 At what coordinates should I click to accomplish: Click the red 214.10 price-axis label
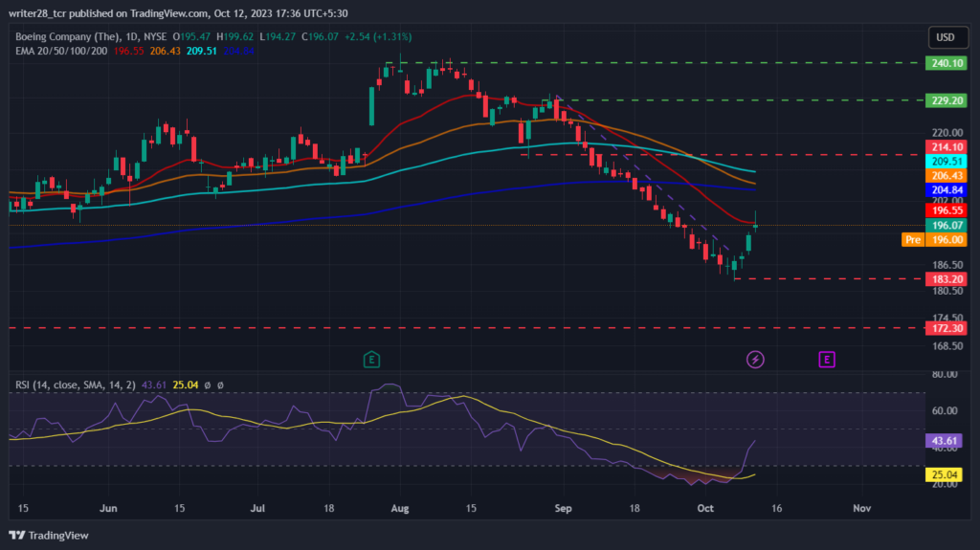(947, 147)
